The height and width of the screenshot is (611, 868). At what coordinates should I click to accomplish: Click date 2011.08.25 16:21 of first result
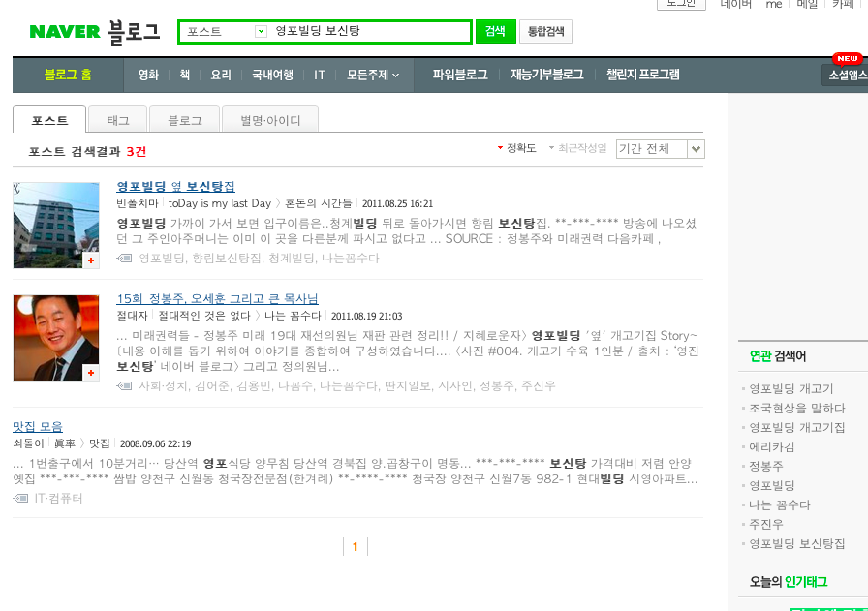coord(397,203)
